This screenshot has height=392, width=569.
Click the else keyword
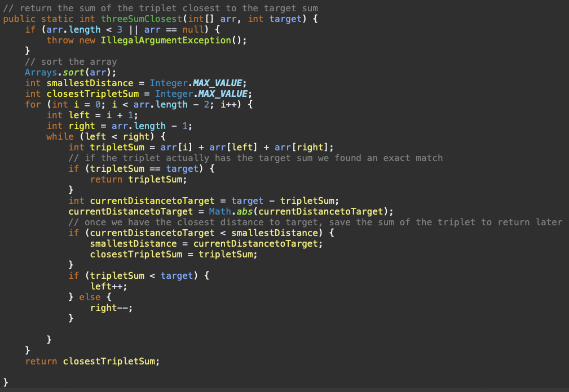[x=90, y=297]
